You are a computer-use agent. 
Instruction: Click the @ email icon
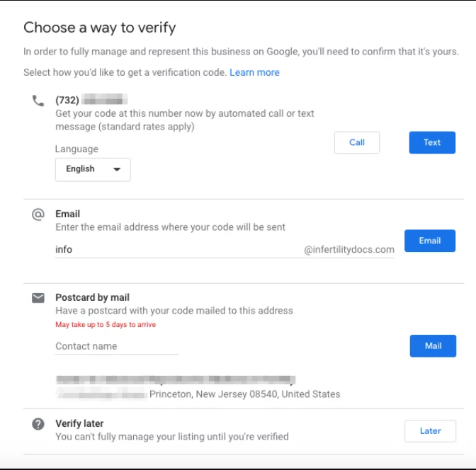coord(38,214)
